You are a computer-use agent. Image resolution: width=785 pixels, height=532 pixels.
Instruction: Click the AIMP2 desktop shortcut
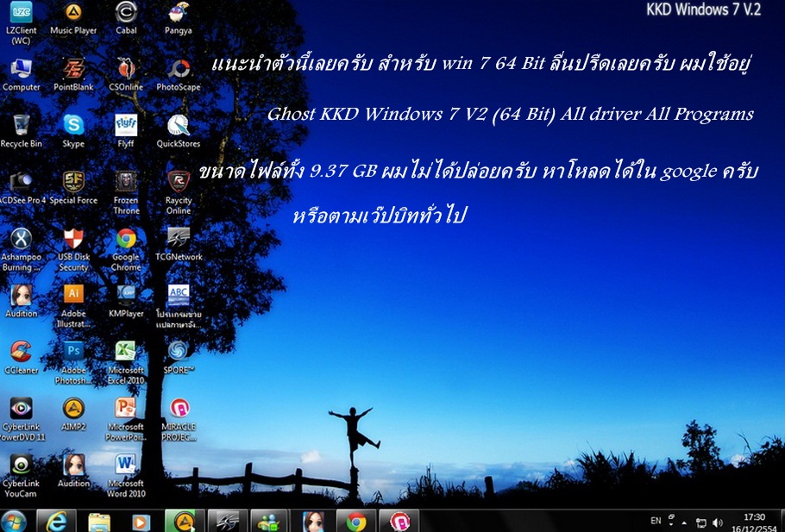[x=73, y=415]
